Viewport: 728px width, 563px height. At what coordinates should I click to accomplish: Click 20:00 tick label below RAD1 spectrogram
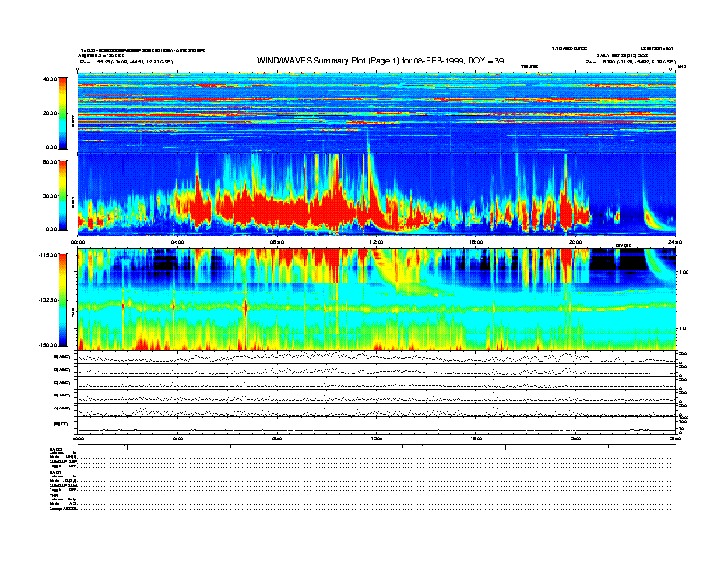tap(575, 242)
